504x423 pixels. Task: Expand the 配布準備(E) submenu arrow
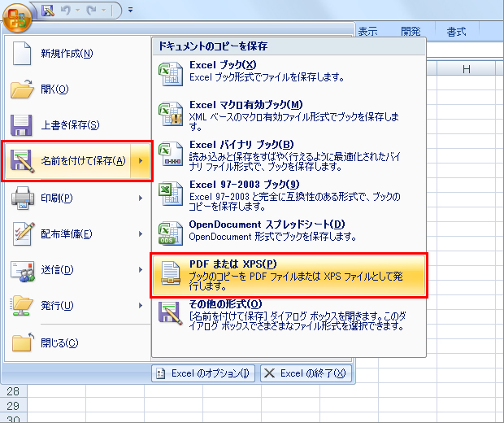click(x=141, y=233)
